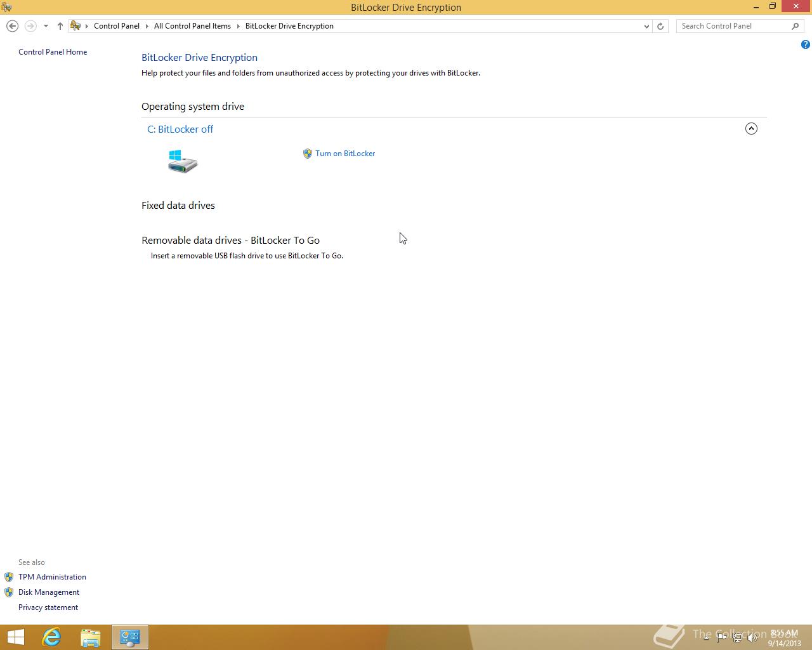Click the Help protect your files description
This screenshot has height=650, width=812.
coord(311,73)
